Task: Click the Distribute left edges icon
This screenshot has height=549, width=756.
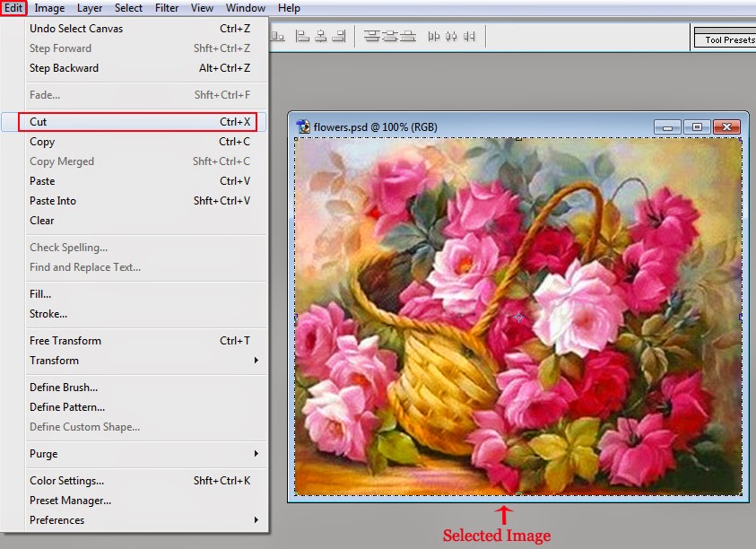Action: (x=433, y=36)
